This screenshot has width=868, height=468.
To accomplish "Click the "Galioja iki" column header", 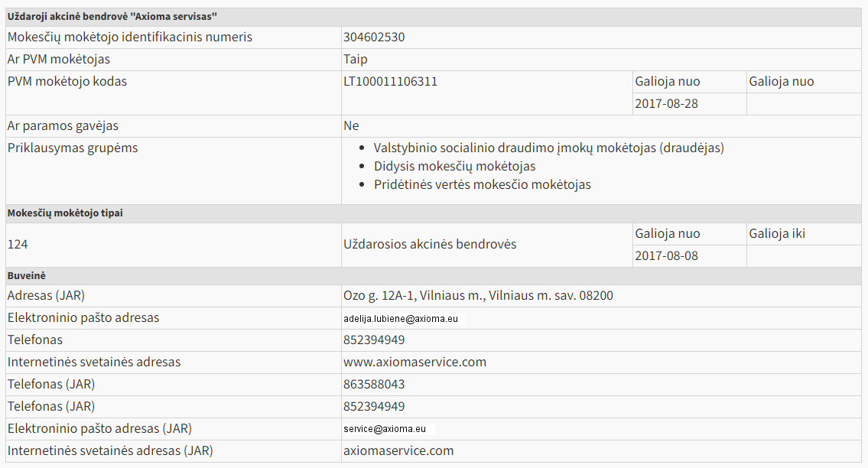I will [x=777, y=234].
